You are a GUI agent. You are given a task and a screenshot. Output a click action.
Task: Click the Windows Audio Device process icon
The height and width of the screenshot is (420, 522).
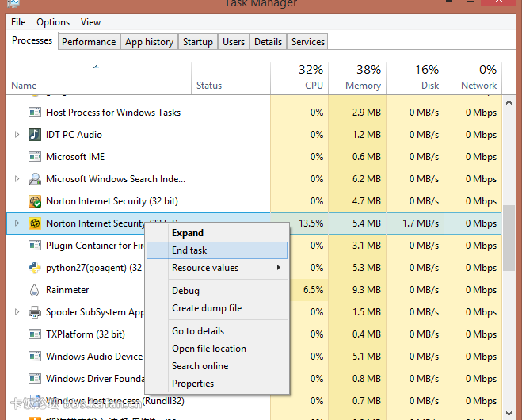pos(35,357)
